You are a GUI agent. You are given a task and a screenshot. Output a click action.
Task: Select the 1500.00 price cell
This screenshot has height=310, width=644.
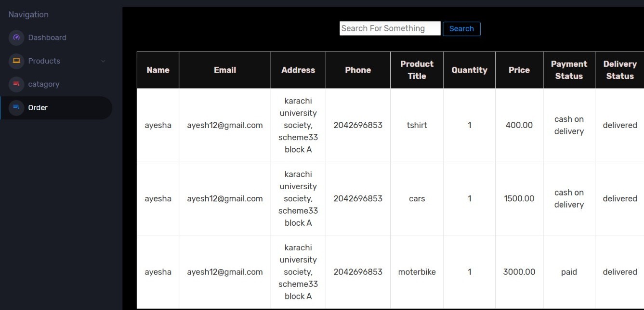(x=519, y=198)
